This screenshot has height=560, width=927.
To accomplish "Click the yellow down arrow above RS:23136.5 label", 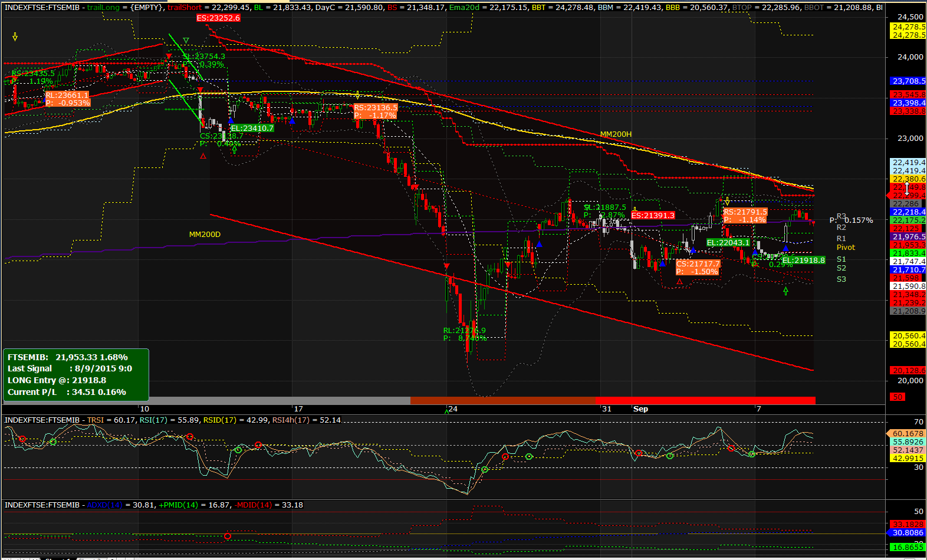I will [357, 95].
